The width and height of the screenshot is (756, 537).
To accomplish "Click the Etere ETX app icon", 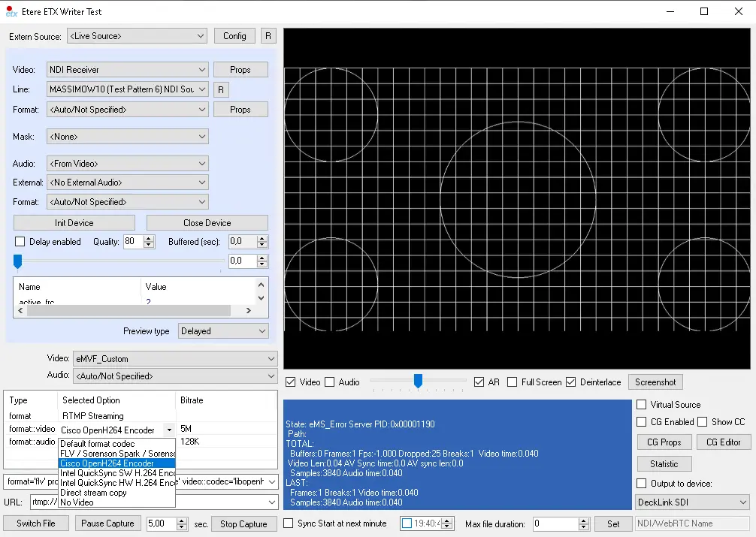I will [11, 11].
